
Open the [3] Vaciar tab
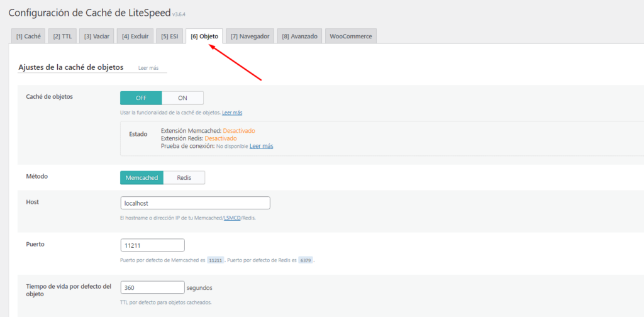(x=96, y=36)
